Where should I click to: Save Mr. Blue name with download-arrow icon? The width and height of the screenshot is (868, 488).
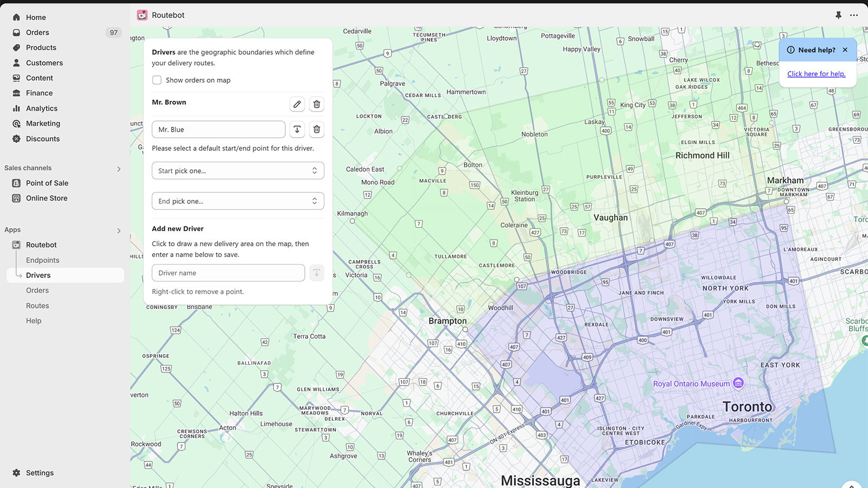click(297, 130)
